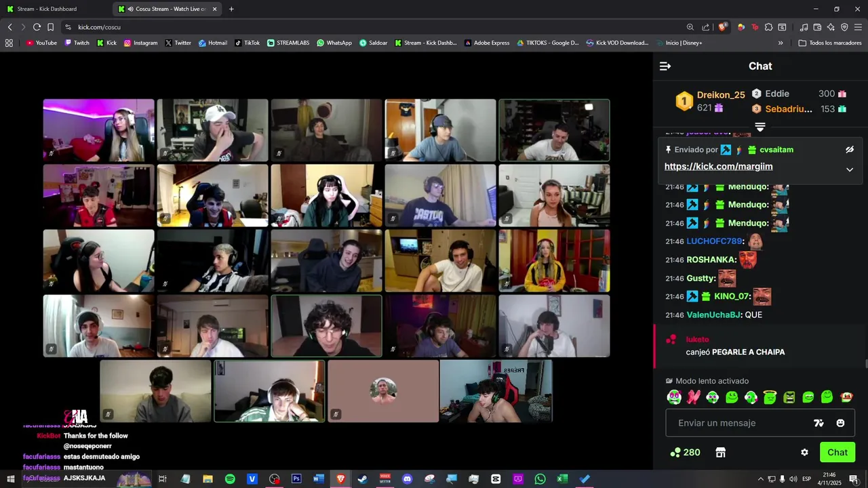Screen dimensions: 868x488
Task: Open Photoshop from the taskbar
Action: [296, 479]
